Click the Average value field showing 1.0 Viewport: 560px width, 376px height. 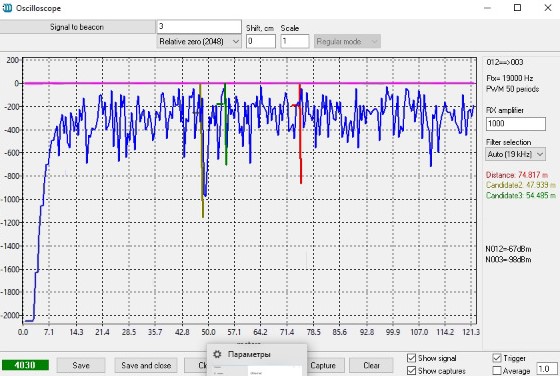pyautogui.click(x=547, y=369)
